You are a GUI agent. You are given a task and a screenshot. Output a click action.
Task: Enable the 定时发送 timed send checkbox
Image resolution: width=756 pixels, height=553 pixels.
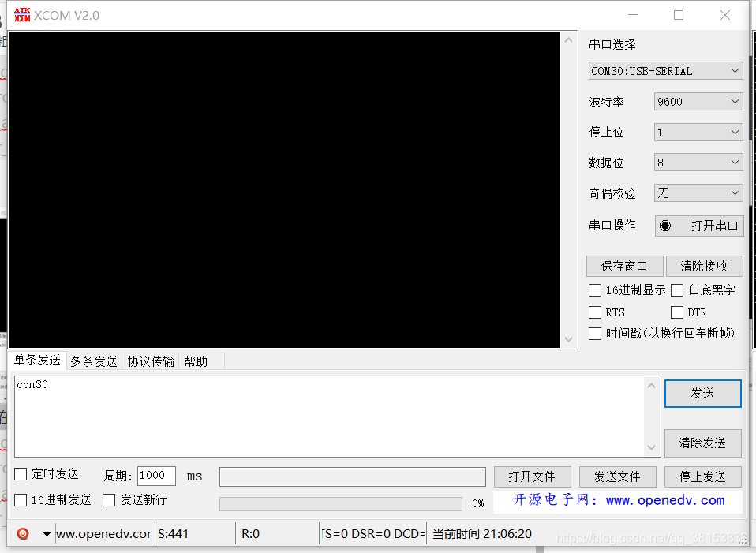(x=21, y=474)
